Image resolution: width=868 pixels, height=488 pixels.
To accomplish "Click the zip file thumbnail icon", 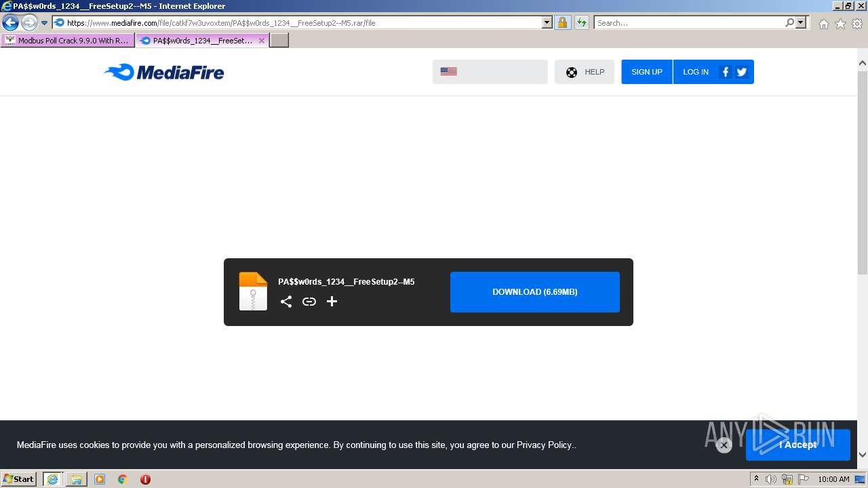I will (x=253, y=291).
